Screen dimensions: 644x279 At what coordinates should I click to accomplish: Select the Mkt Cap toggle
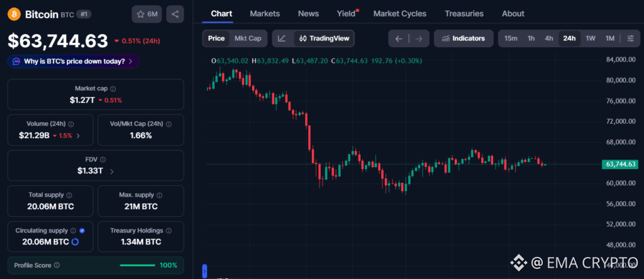point(248,38)
